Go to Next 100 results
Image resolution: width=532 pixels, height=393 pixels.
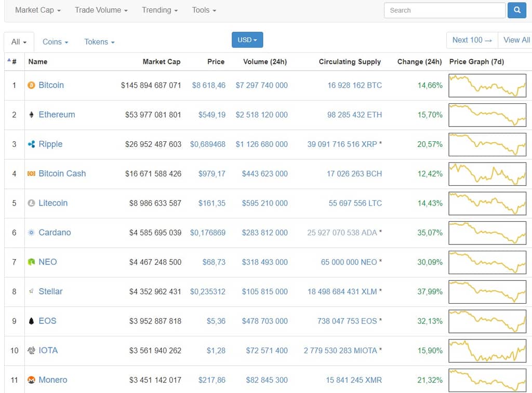pyautogui.click(x=472, y=40)
